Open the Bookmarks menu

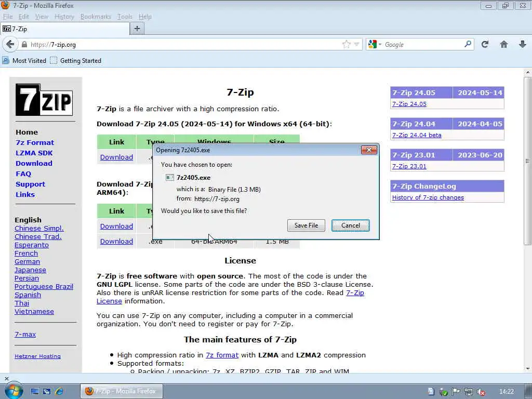point(96,17)
